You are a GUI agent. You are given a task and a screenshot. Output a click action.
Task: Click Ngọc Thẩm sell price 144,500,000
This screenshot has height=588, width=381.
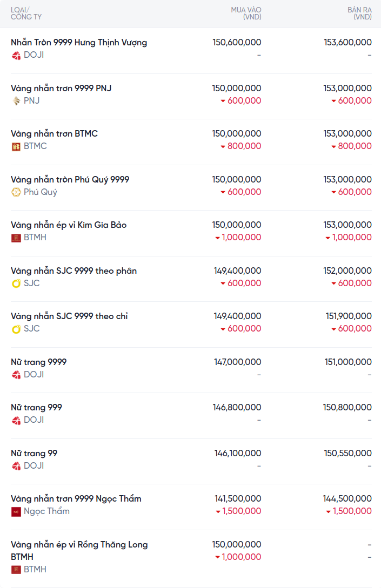pos(347,498)
